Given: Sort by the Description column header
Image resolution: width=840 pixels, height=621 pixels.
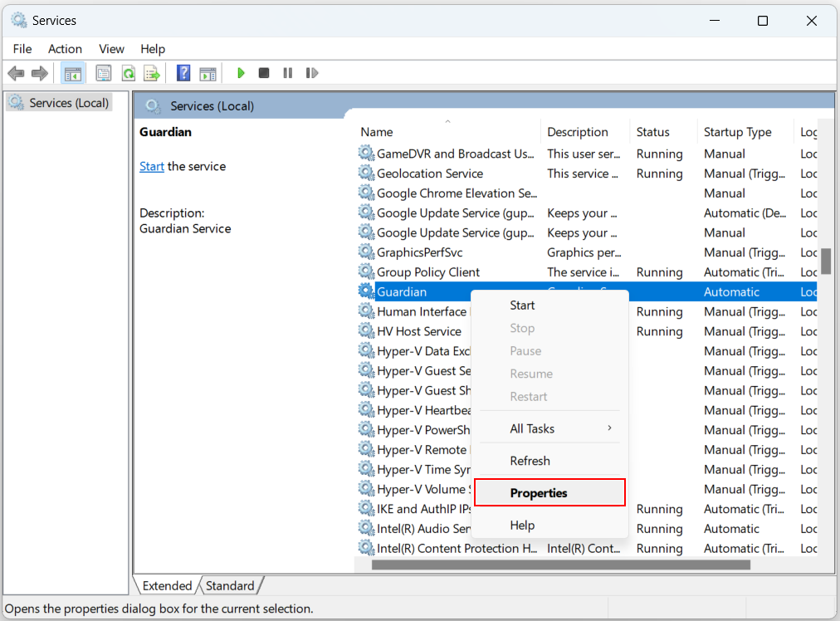Looking at the screenshot, I should [x=585, y=132].
